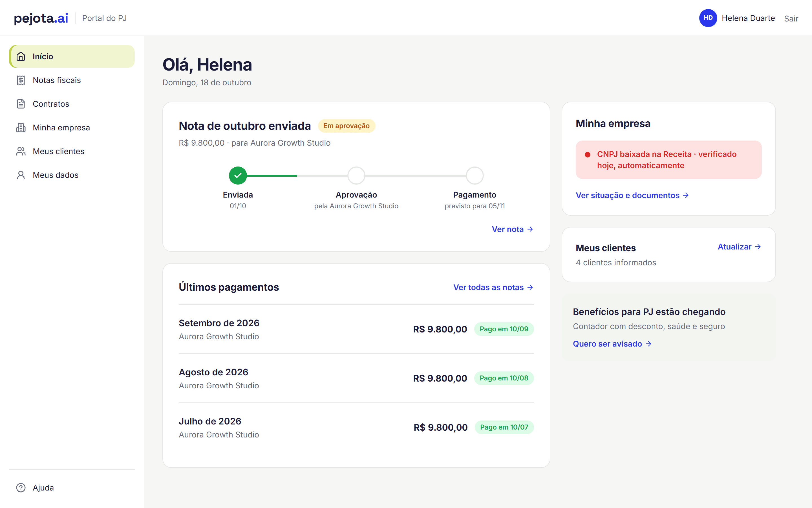Viewport: 812px width, 508px height.
Task: Click the Em aprovação status badge
Action: (x=346, y=126)
